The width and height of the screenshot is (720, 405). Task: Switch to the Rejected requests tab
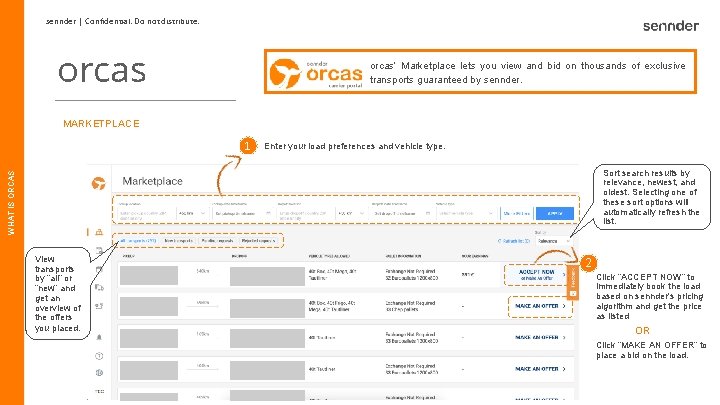tap(258, 241)
